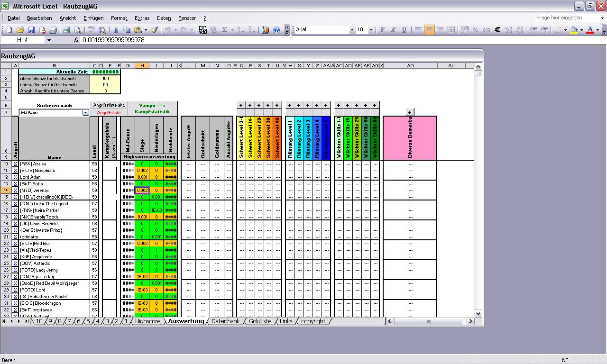The width and height of the screenshot is (607, 364).
Task: Click the Print icon in toolbar
Action: (x=66, y=30)
